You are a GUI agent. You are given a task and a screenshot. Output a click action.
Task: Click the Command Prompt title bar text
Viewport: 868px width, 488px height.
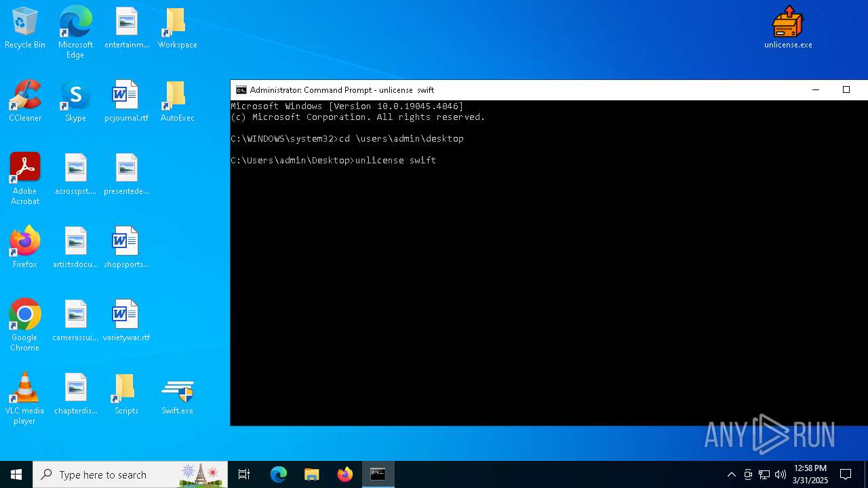coord(342,89)
